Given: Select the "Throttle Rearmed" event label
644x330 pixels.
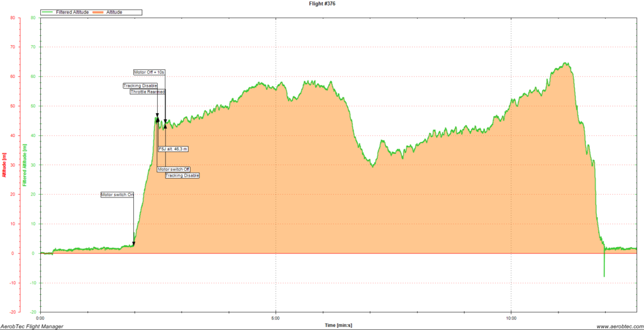Looking at the screenshot, I should tap(147, 92).
